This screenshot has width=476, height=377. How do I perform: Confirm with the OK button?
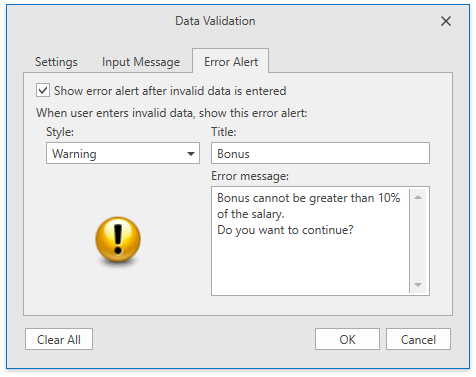[347, 339]
